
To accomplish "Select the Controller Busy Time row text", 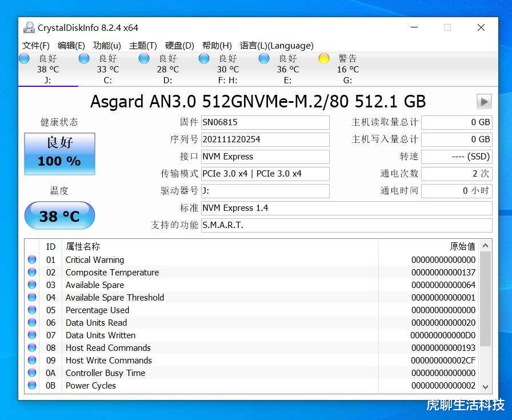I will (x=105, y=373).
